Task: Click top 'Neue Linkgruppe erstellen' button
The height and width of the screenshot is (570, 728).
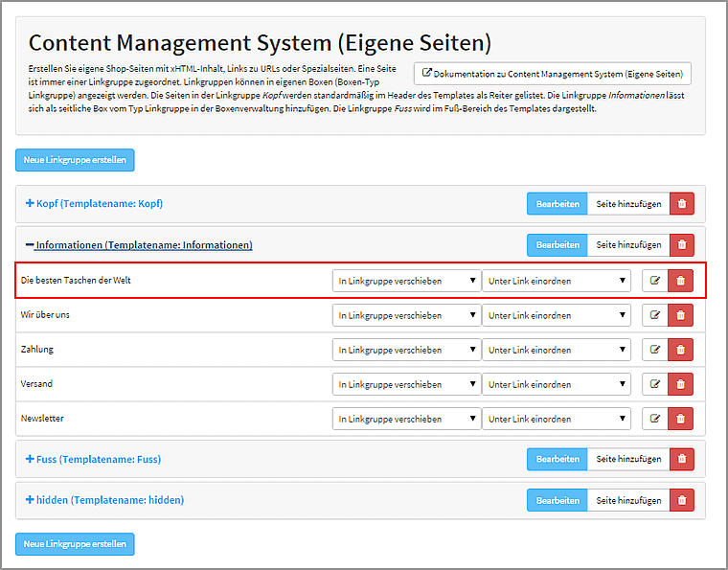Action: click(x=75, y=160)
